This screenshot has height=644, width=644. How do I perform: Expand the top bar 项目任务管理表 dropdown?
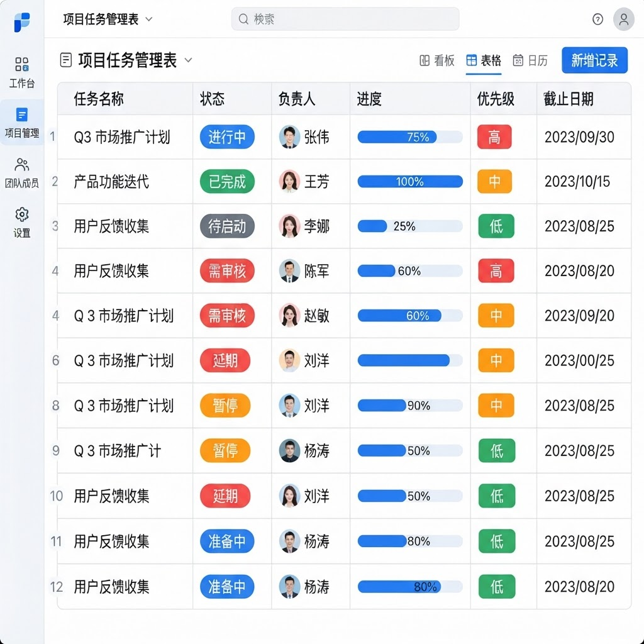[x=149, y=19]
